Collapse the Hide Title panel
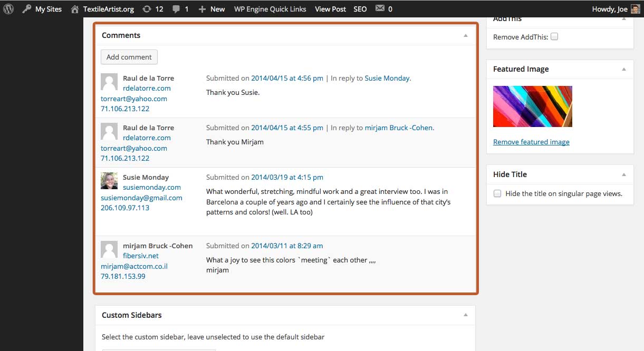The width and height of the screenshot is (644, 351). pyautogui.click(x=624, y=174)
